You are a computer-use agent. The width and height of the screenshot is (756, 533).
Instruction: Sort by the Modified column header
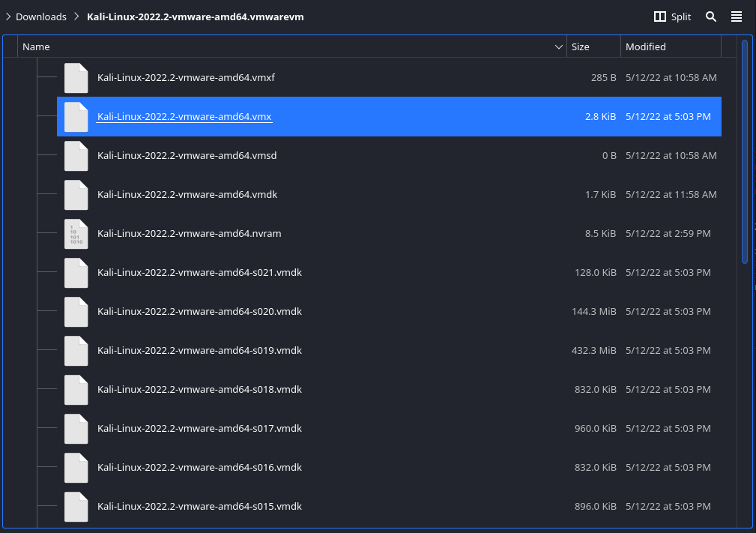point(645,47)
